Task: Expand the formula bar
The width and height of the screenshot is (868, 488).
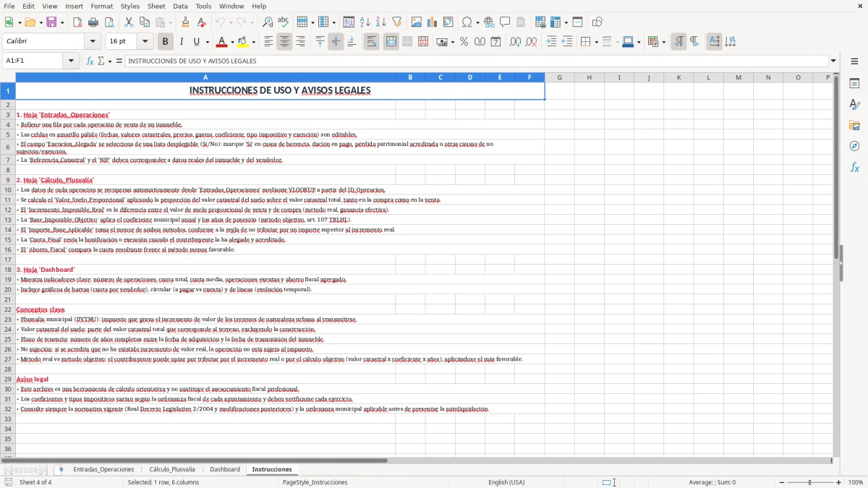Action: coord(833,61)
